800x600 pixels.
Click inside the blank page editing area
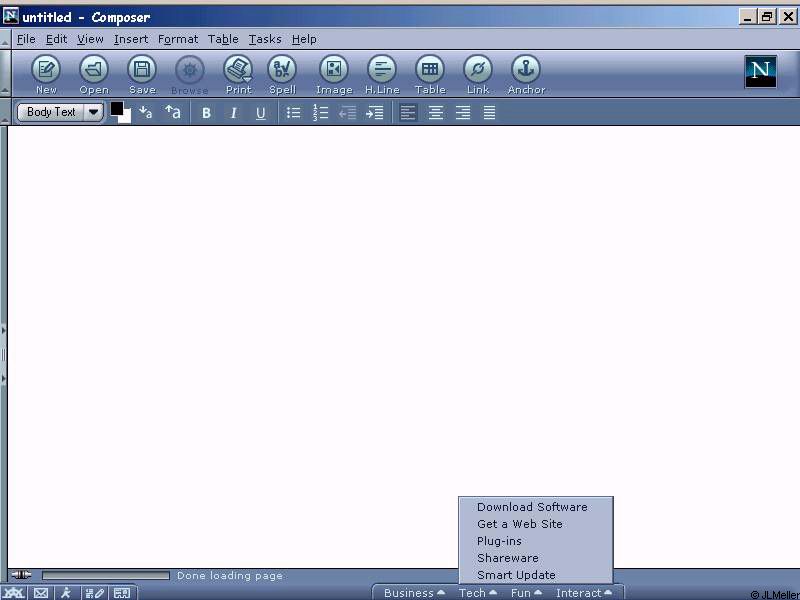[x=403, y=347]
